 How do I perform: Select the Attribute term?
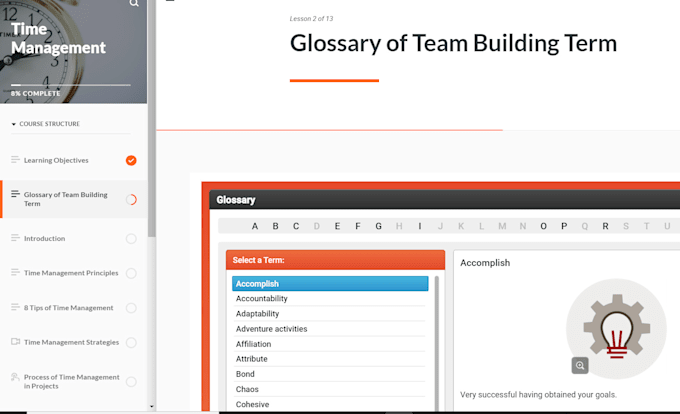click(x=330, y=359)
